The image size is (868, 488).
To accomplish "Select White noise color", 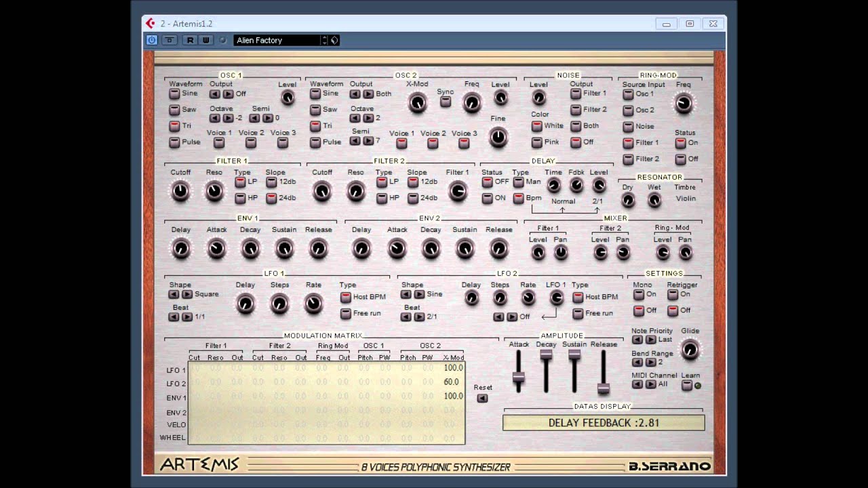I will click(537, 126).
